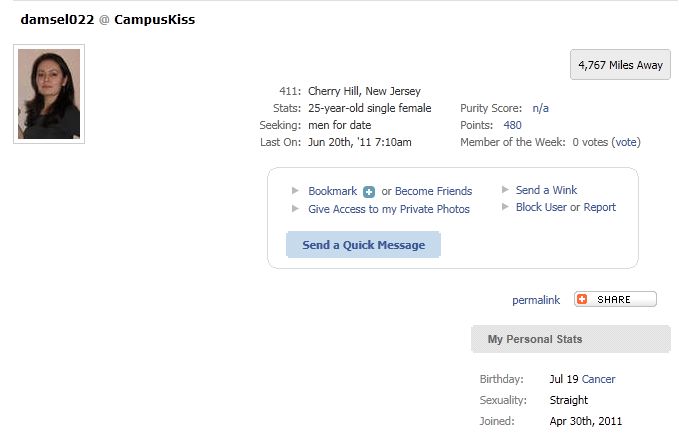679x446 pixels.
Task: Click the arrow bullet before Send a Wink
Action: pos(505,189)
